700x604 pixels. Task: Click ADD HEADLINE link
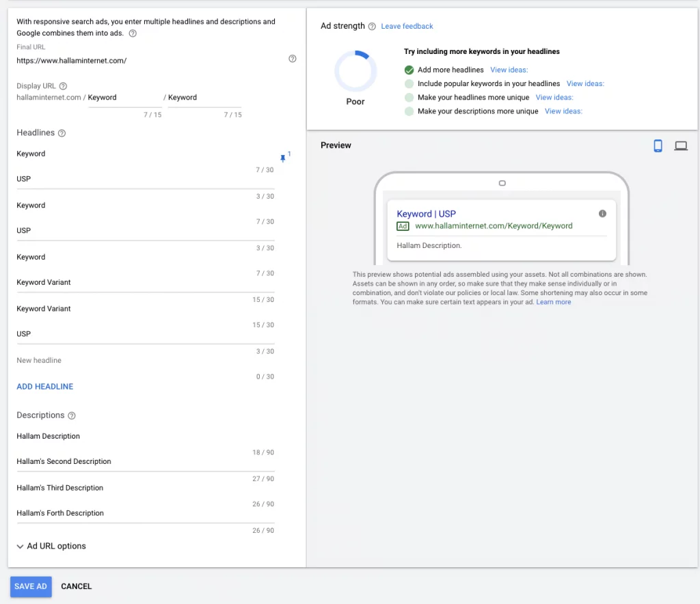(45, 387)
